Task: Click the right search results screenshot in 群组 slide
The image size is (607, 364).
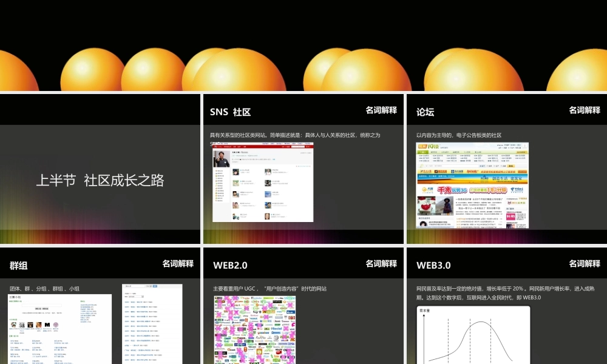Action: click(x=152, y=323)
